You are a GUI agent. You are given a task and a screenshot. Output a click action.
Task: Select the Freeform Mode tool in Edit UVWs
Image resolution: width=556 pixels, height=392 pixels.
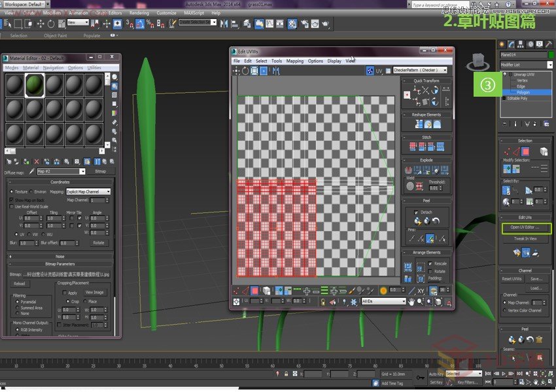coord(264,71)
